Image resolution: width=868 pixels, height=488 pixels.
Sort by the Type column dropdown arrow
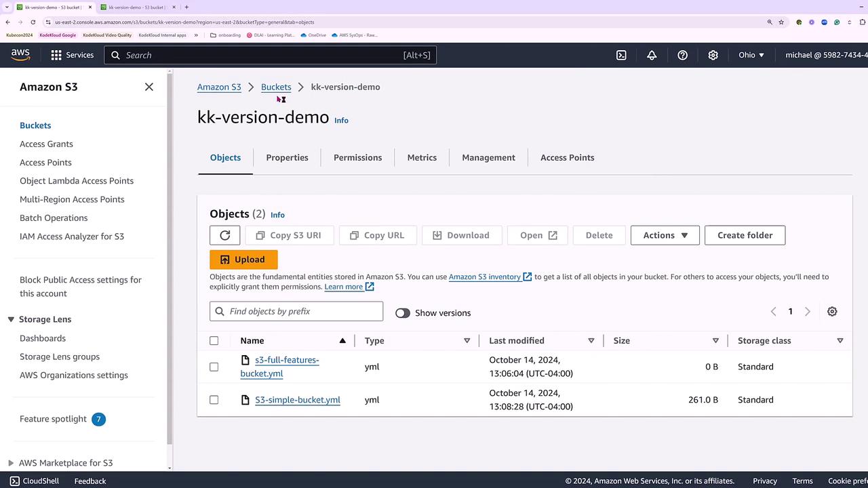click(467, 340)
